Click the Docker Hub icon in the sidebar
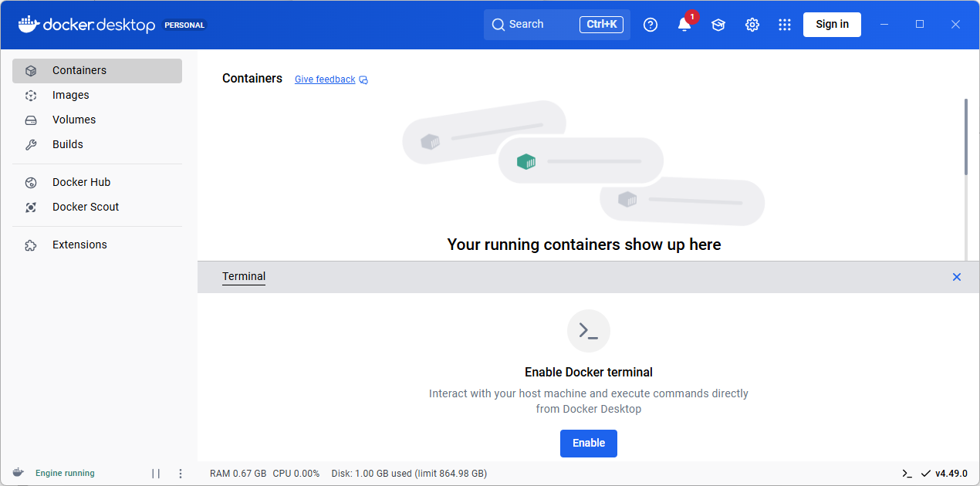 [x=31, y=182]
